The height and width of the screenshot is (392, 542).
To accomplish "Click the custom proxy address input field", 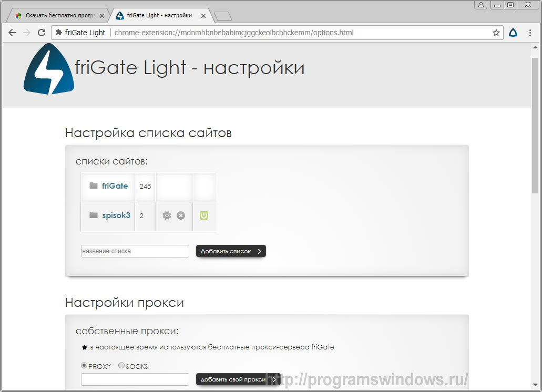I will tap(135, 379).
